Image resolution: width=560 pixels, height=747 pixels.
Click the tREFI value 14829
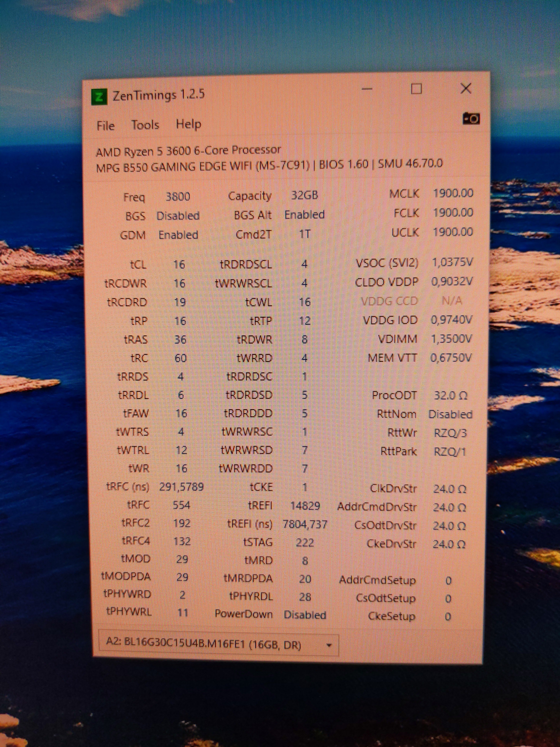(305, 506)
